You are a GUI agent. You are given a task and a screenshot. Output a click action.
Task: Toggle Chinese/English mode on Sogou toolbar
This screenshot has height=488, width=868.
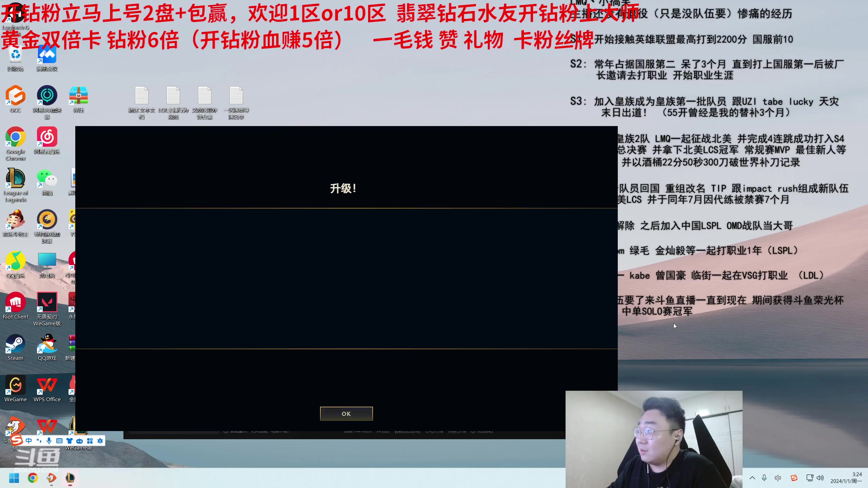coord(29,441)
